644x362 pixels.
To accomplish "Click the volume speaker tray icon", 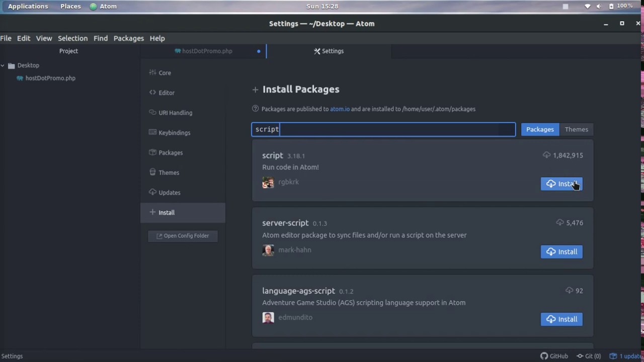I will 599,6.
